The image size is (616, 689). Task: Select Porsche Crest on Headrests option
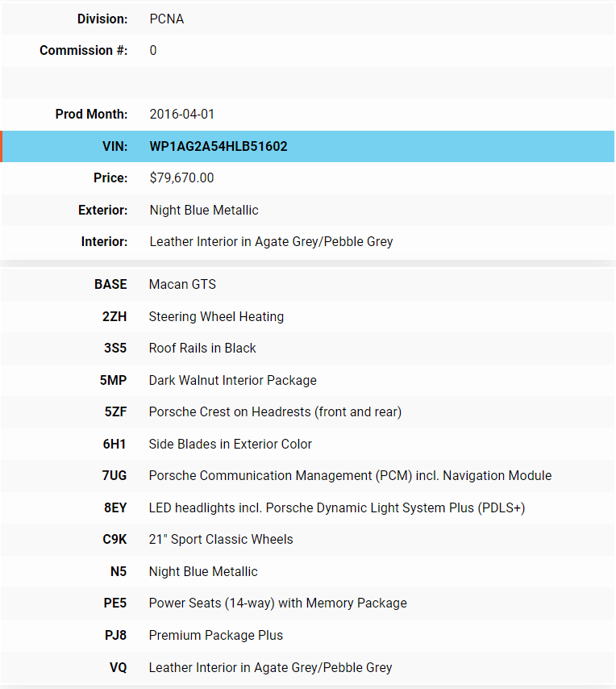pyautogui.click(x=275, y=412)
